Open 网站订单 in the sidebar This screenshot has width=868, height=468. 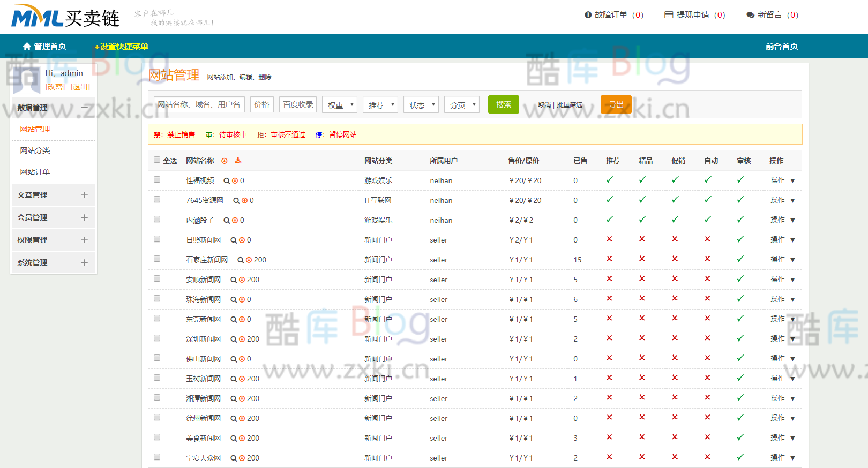pos(35,172)
